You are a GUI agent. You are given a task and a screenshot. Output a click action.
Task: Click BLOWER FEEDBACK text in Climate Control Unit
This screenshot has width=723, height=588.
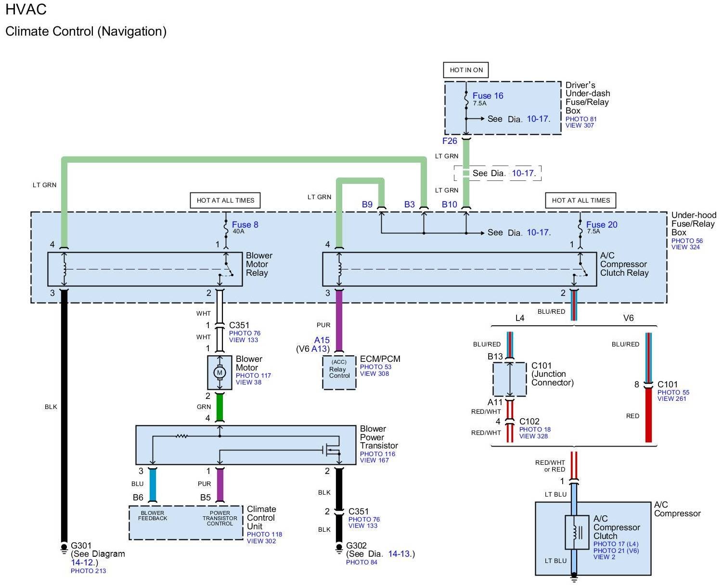[153, 515]
